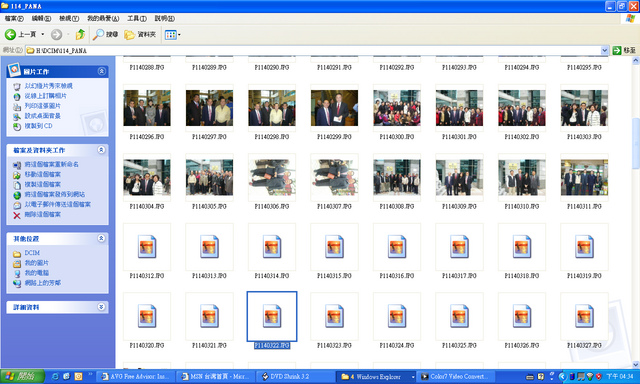The image size is (640, 384).
Task: Select thumbnail P1140296.JPG
Action: [x=147, y=108]
